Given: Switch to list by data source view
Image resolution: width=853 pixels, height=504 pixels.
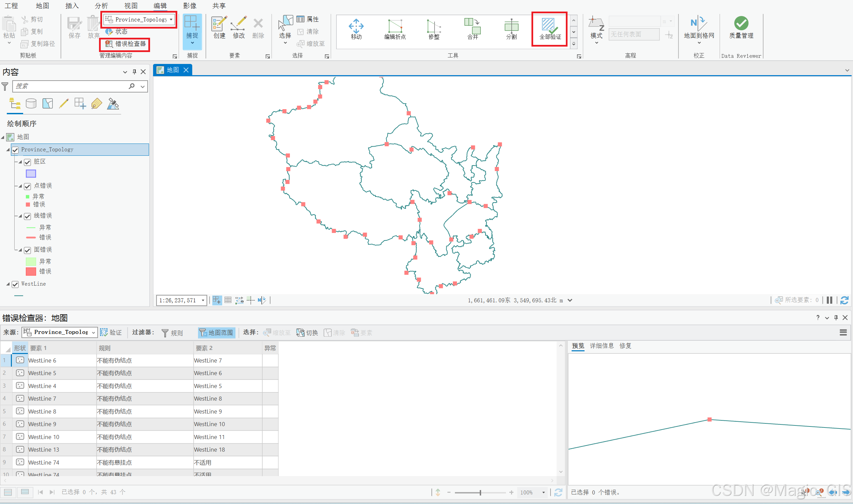Looking at the screenshot, I should [31, 103].
